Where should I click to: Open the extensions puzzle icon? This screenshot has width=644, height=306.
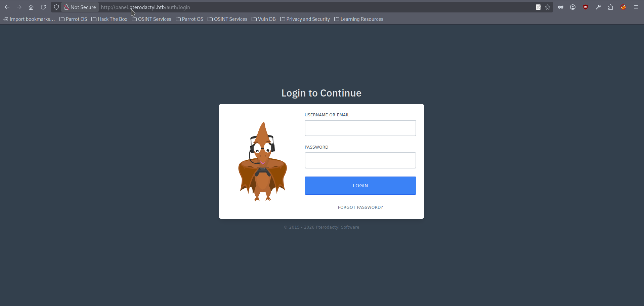611,7
